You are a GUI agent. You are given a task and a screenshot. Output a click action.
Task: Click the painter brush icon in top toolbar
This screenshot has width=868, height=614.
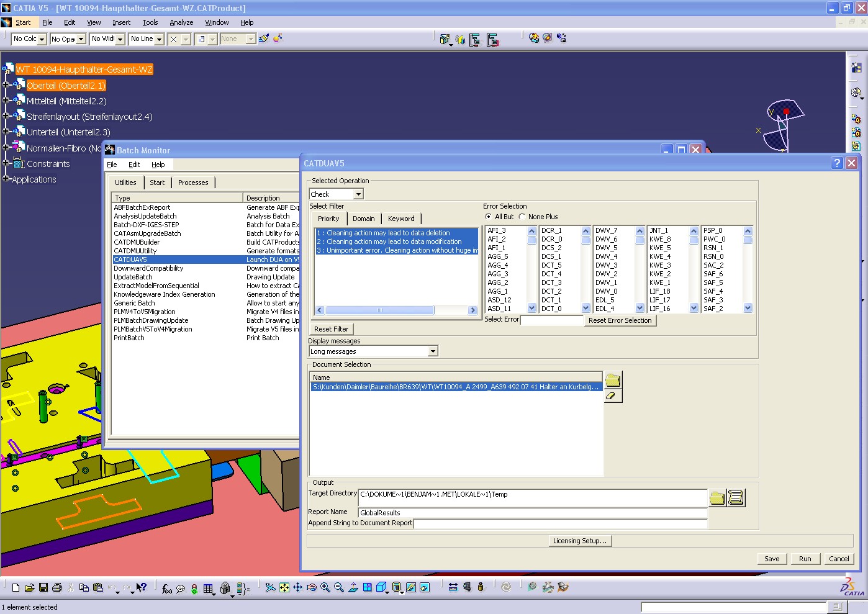coord(264,38)
